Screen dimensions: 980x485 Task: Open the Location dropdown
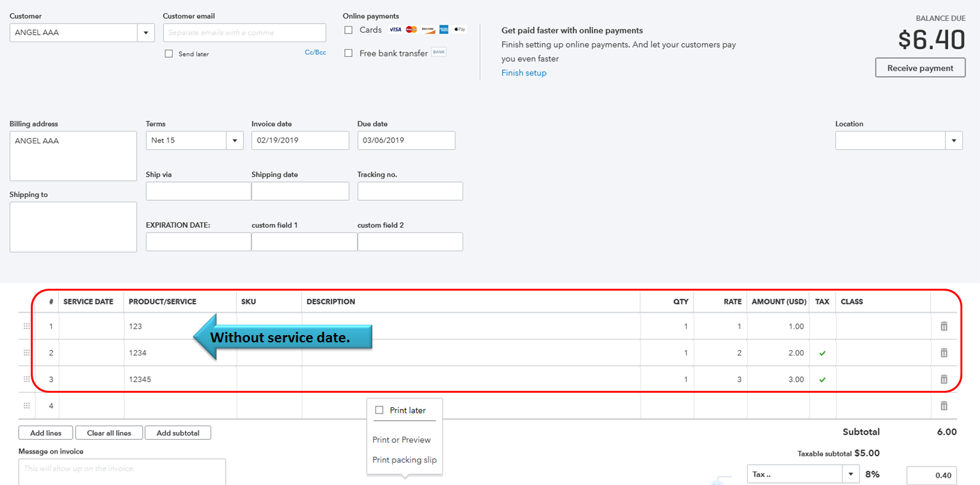pos(954,141)
